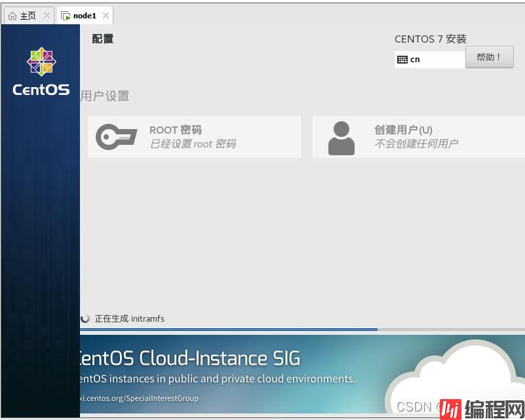The image size is (525, 420).
Task: Open the ROOT 密码 setting label
Action: coord(175,130)
